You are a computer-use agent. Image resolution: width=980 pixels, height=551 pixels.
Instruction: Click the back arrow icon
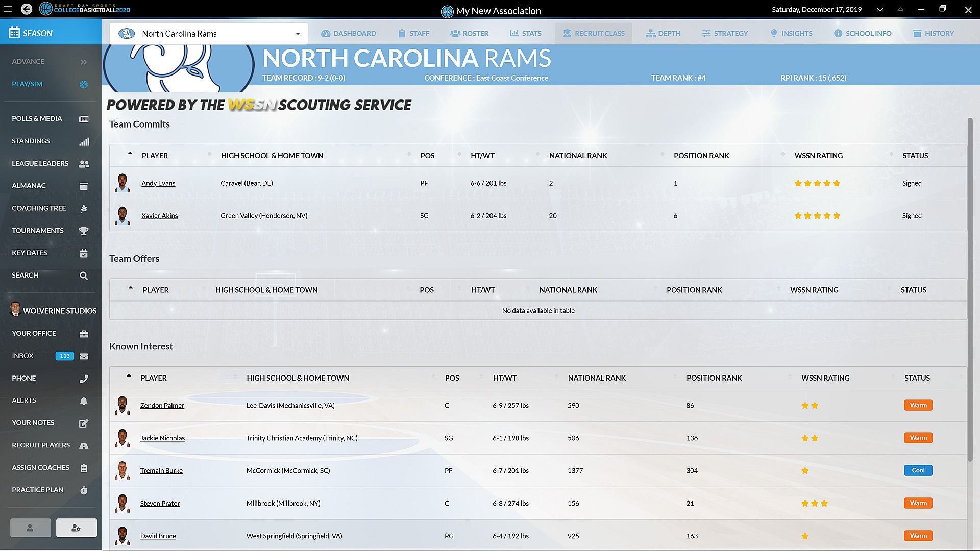tap(27, 9)
